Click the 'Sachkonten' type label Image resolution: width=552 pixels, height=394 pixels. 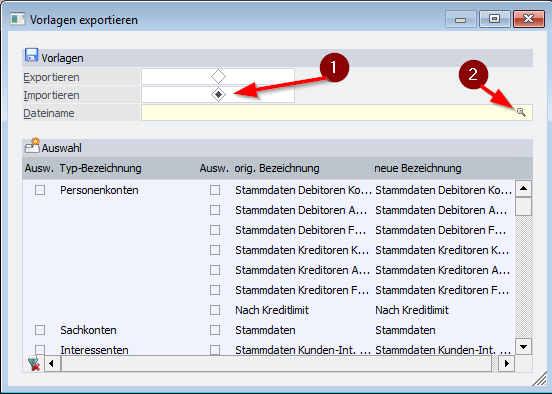pyautogui.click(x=88, y=330)
